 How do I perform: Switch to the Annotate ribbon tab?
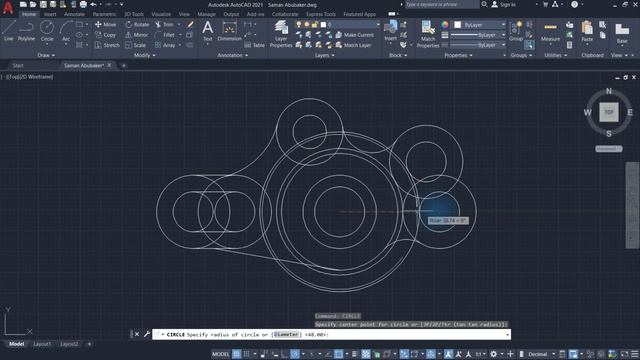(x=74, y=14)
